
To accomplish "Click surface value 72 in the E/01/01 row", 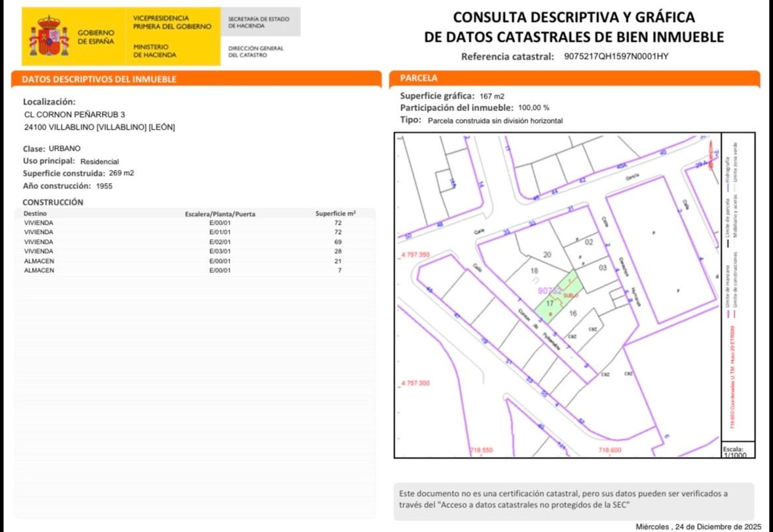I will point(338,232).
